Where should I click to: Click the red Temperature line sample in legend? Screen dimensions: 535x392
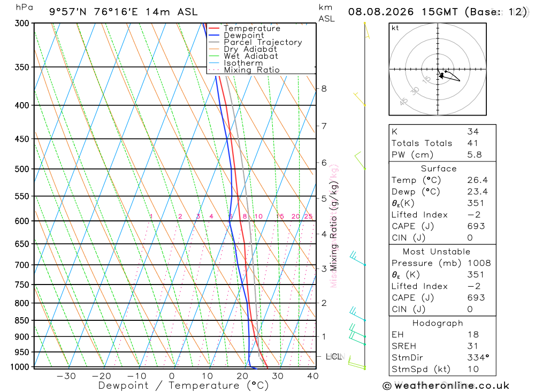(x=213, y=28)
